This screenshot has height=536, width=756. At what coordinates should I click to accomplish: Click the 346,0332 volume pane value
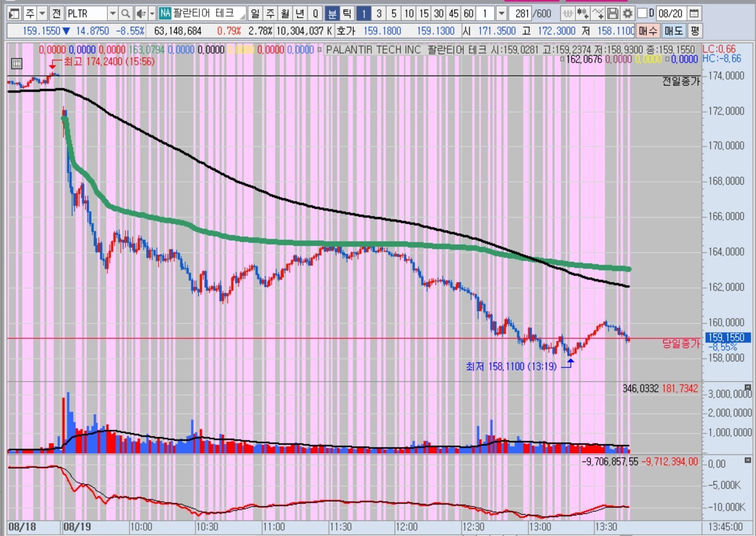[640, 388]
